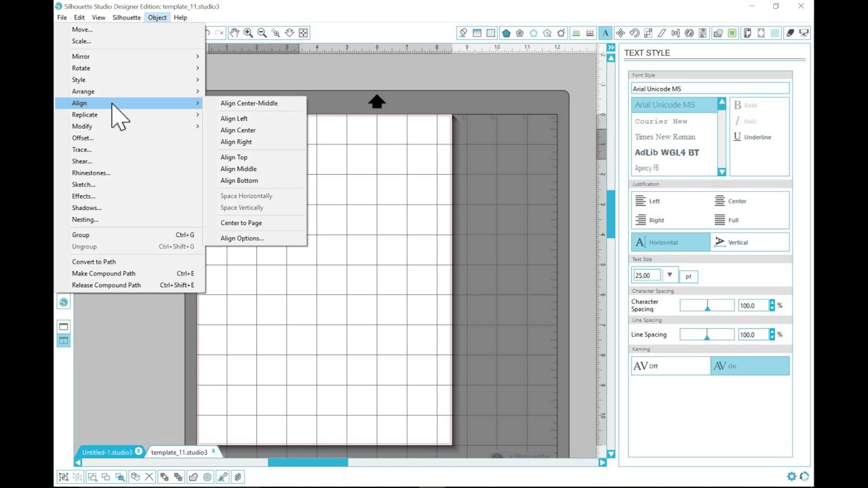Open the Fill Pattern window icon
This screenshot has height=488, width=868.
(x=491, y=33)
